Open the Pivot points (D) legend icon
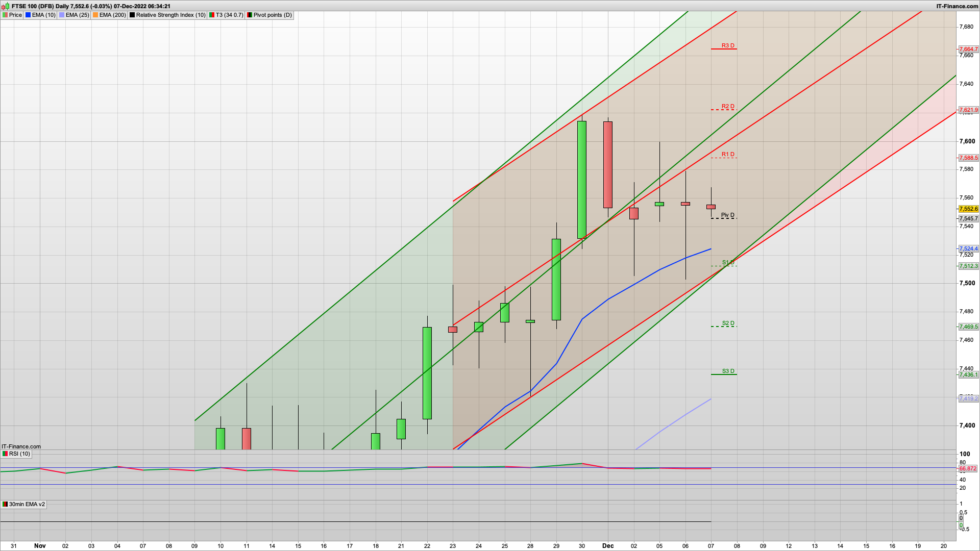 pyautogui.click(x=249, y=15)
